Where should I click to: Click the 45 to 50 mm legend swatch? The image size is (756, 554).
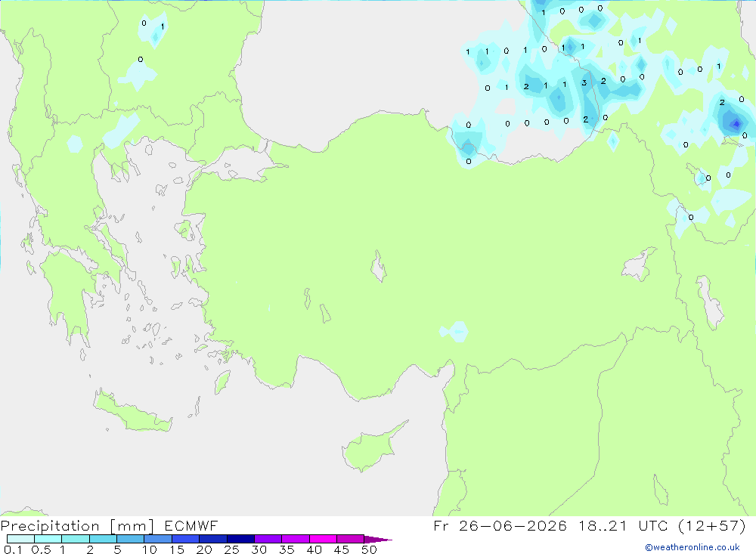351,539
